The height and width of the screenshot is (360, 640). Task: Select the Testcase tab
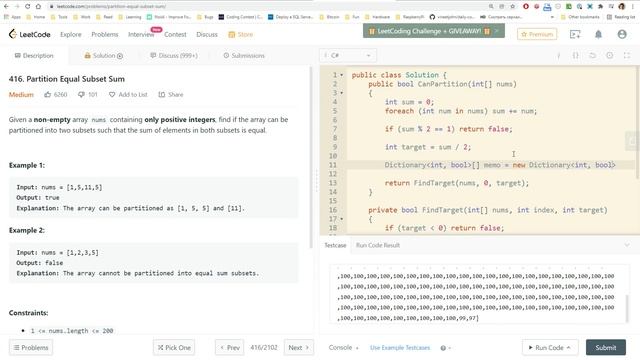coord(335,245)
